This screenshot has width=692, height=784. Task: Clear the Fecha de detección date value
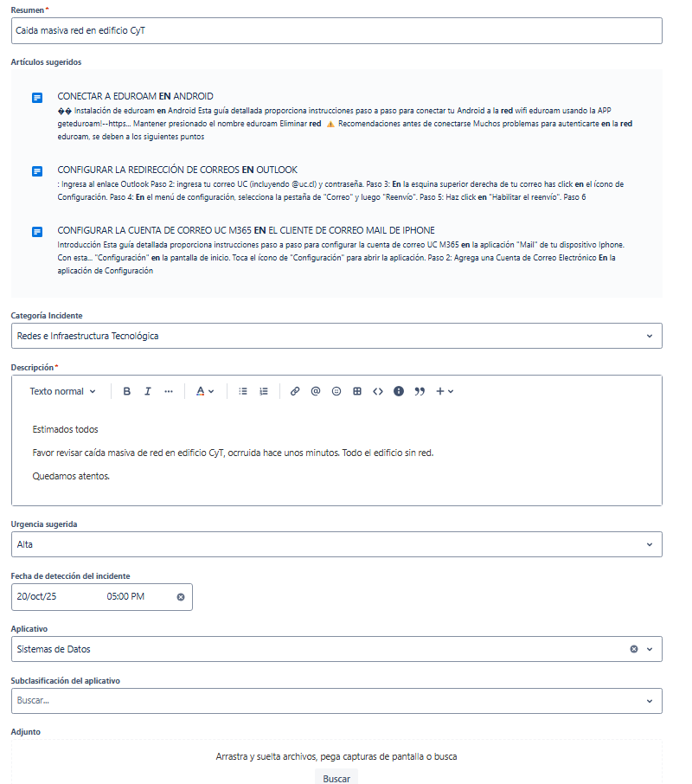click(x=181, y=597)
